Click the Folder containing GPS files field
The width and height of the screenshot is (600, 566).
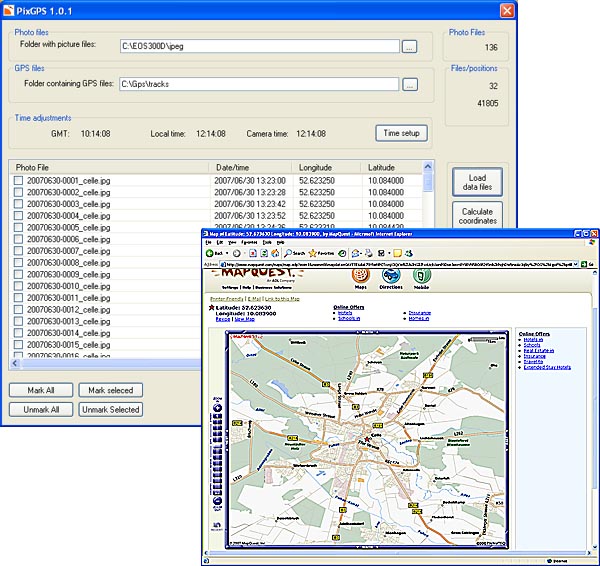click(259, 84)
